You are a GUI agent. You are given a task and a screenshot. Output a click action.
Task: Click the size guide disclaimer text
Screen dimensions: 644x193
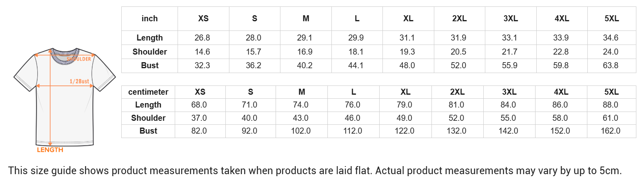315,171
